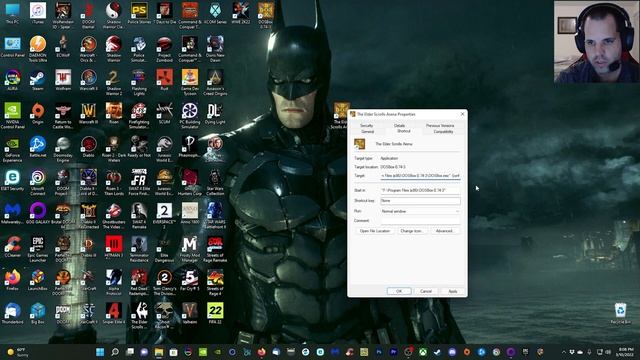Select the Shortcut tab
Image resolution: width=640 pixels, height=360 pixels.
404,131
